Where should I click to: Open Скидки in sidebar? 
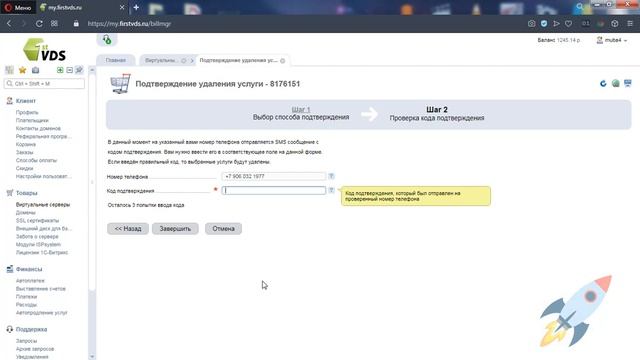24,168
